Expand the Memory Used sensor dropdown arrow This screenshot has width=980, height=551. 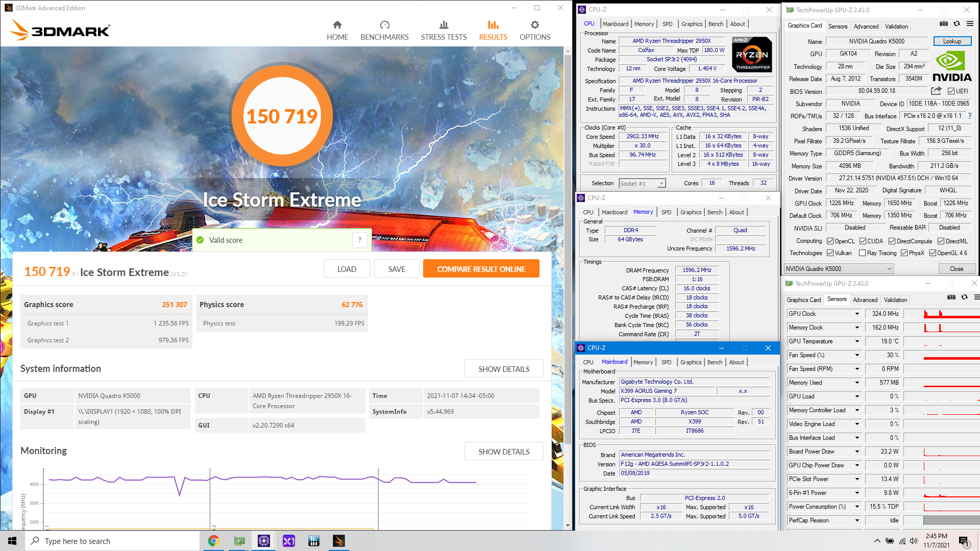pyautogui.click(x=857, y=383)
